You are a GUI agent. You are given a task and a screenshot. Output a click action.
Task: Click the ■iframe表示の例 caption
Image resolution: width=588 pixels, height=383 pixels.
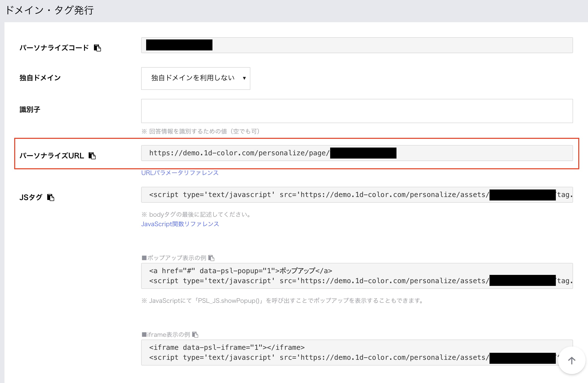[x=166, y=335]
